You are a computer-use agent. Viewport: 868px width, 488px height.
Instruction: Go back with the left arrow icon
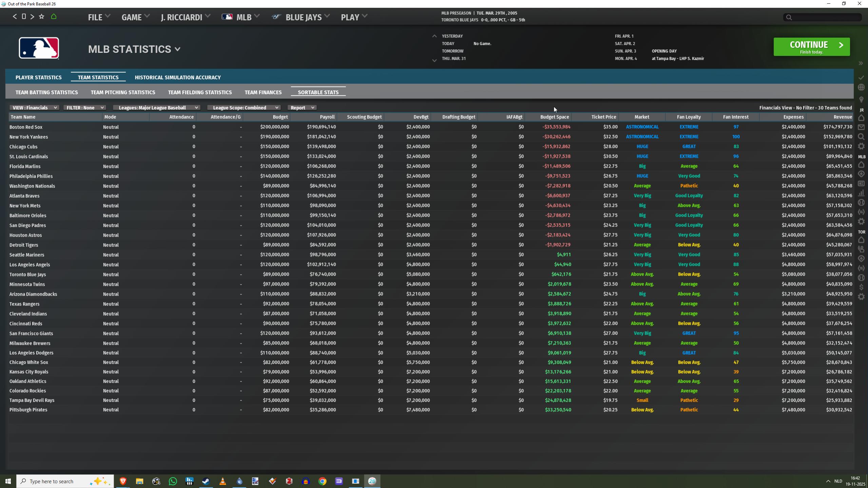pyautogui.click(x=15, y=16)
